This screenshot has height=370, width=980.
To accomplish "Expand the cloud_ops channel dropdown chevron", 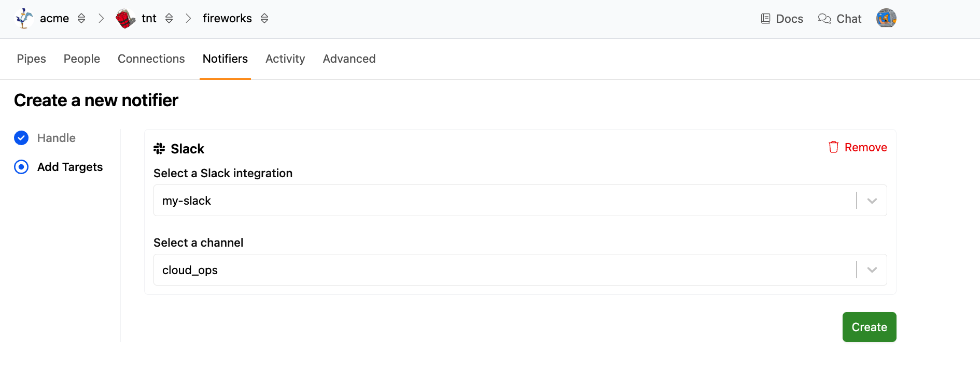I will 872,270.
